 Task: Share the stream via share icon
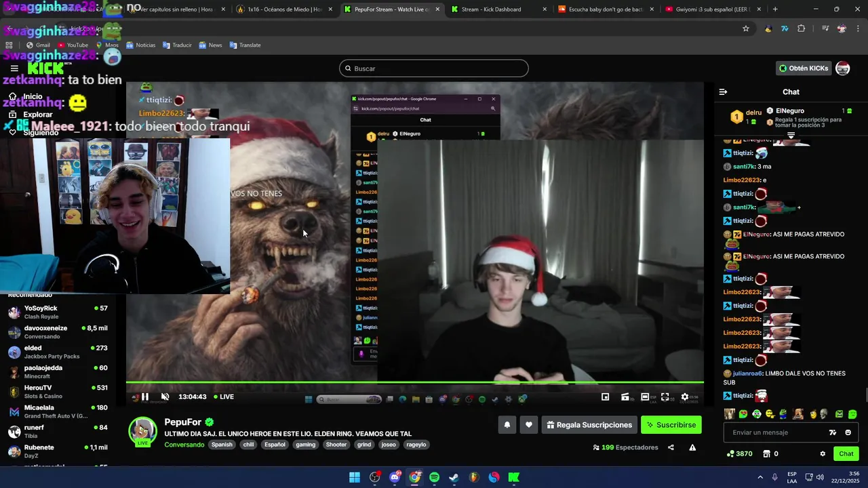click(x=671, y=447)
